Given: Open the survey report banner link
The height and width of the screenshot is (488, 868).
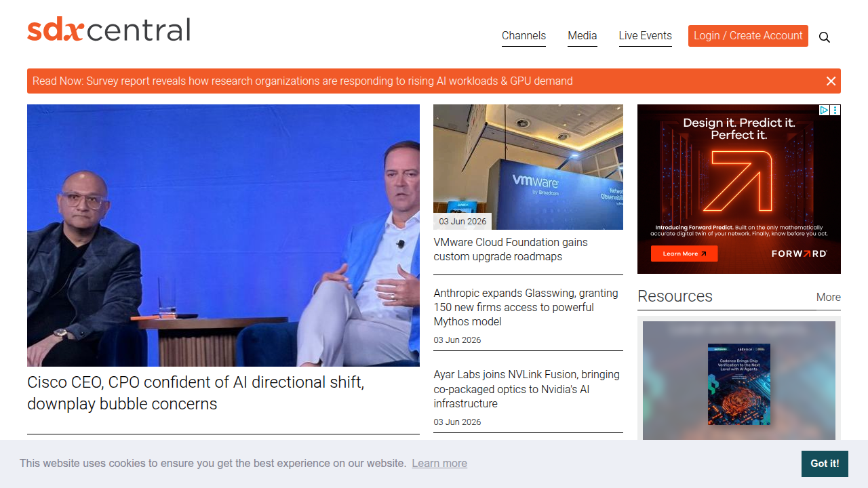Looking at the screenshot, I should click(302, 81).
